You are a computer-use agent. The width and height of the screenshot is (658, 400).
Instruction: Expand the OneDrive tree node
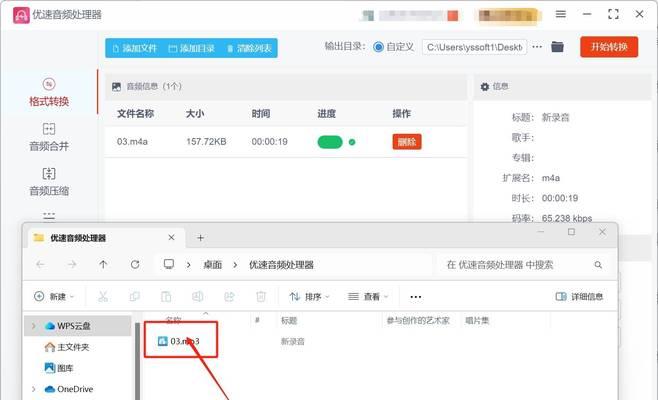click(34, 389)
